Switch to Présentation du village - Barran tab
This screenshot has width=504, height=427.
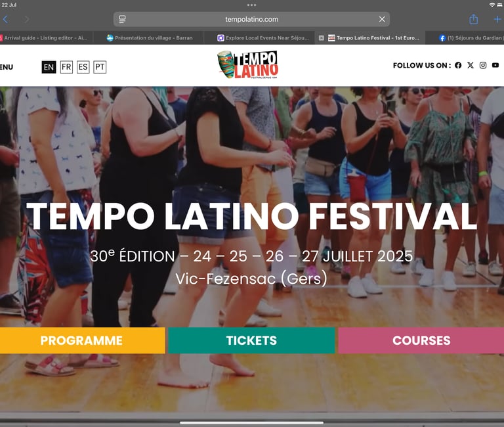click(x=149, y=38)
